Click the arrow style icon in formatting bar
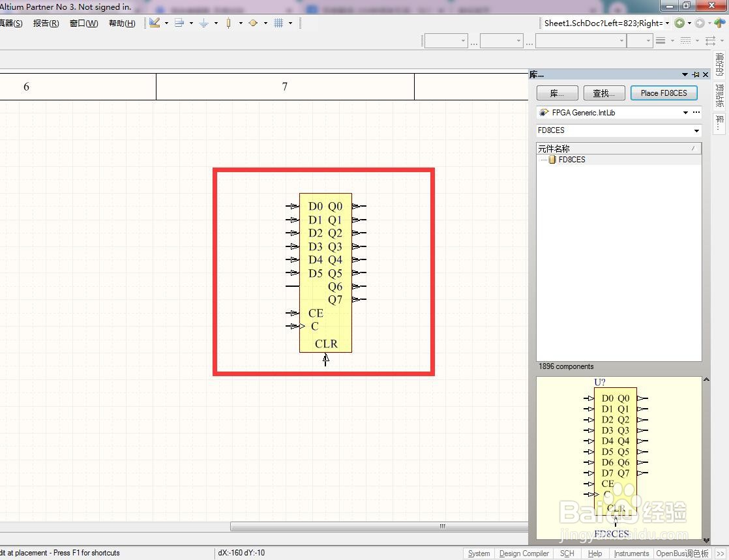 point(710,41)
